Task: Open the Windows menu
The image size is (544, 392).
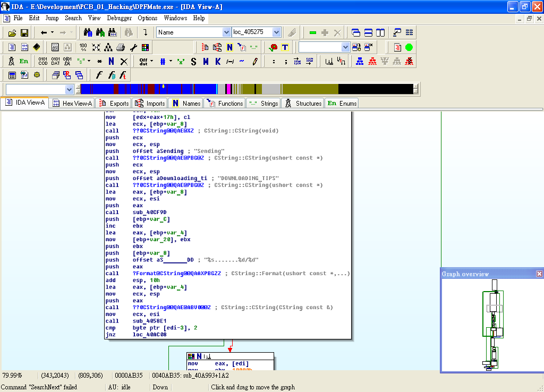Action: coord(175,18)
